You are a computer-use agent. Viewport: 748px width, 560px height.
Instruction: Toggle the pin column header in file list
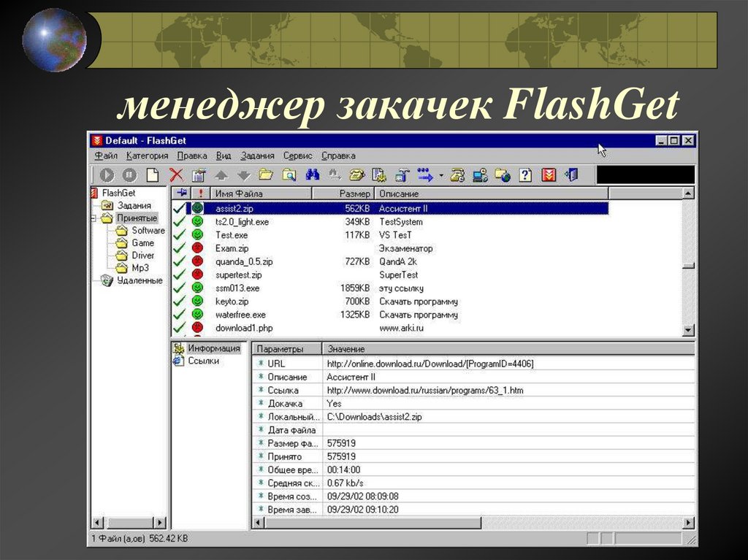[x=182, y=193]
